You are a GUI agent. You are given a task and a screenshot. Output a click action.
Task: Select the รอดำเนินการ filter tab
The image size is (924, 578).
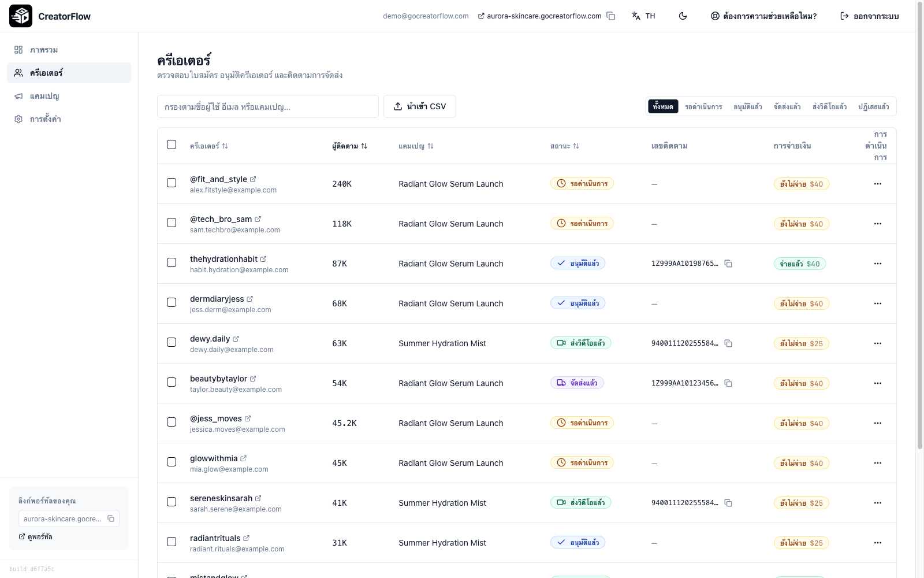[x=703, y=107]
